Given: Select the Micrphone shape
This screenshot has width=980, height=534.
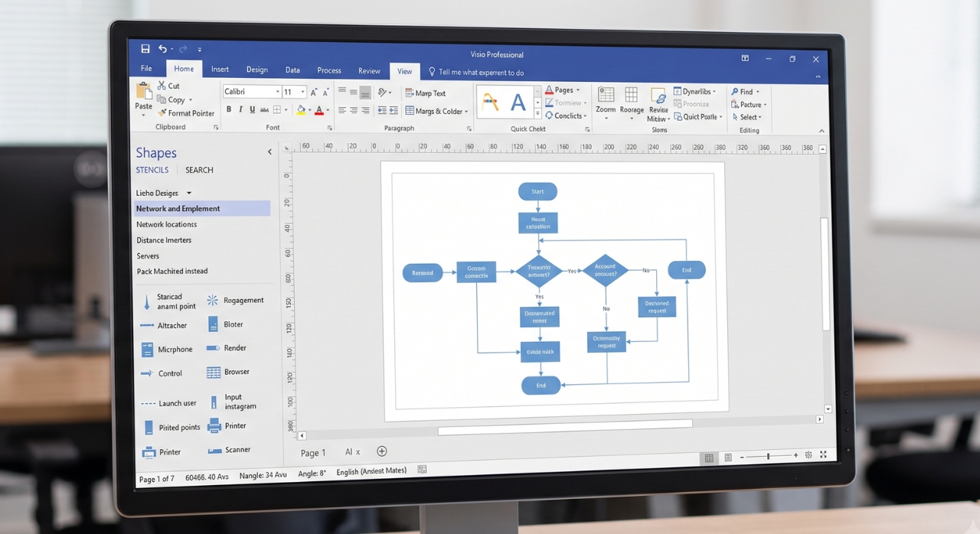Looking at the screenshot, I should (167, 350).
